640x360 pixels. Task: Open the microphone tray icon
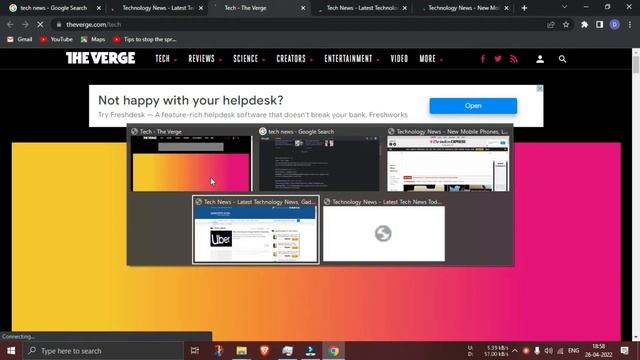click(x=537, y=351)
